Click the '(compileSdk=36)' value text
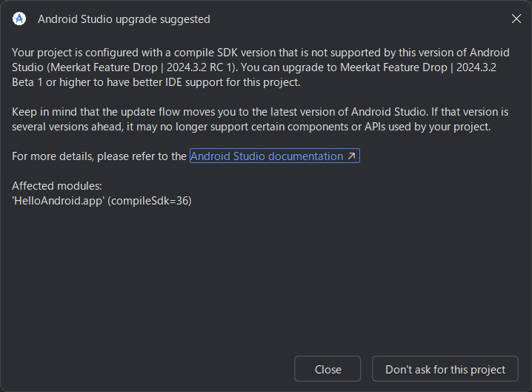Screen dimensions: 532x392 150,201
